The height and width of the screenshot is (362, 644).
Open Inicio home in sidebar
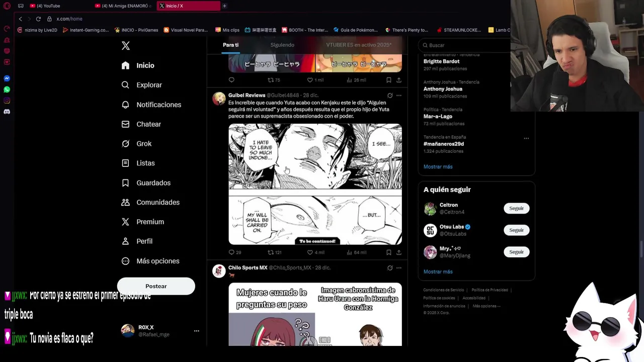click(138, 65)
